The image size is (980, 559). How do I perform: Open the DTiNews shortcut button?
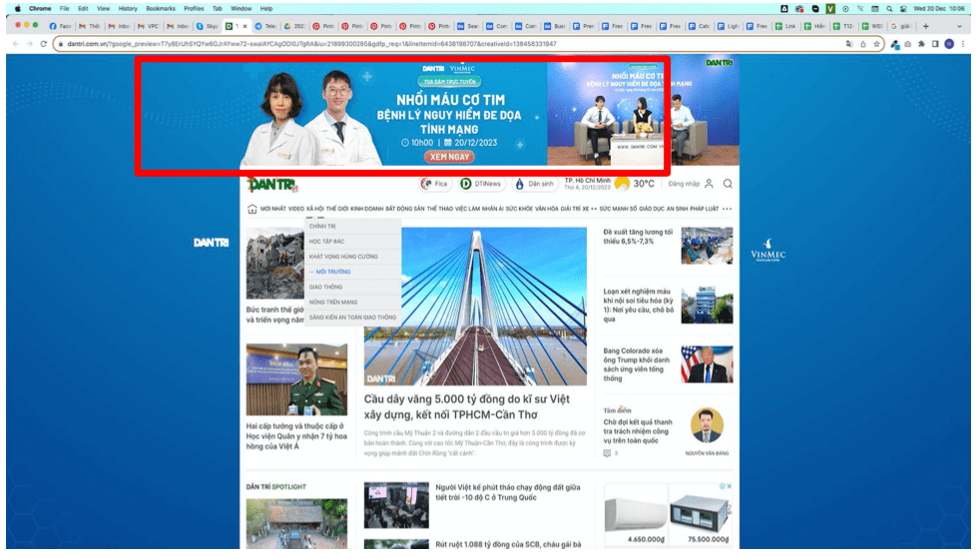481,184
